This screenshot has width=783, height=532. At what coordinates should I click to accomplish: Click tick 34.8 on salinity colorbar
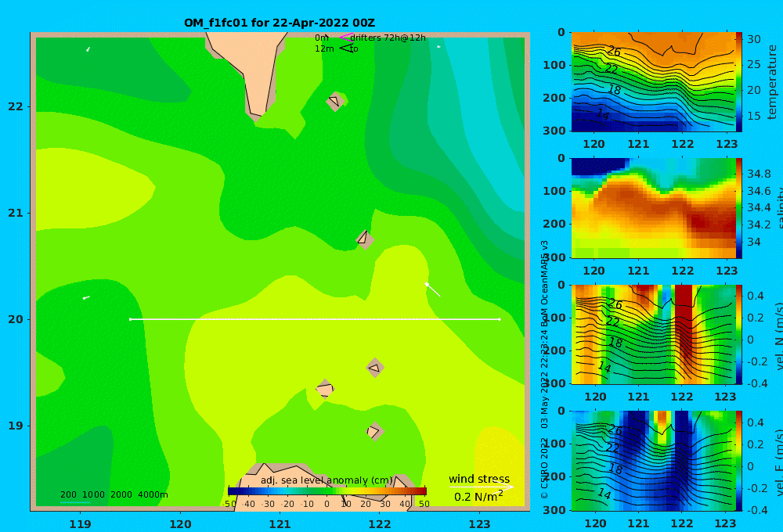pyautogui.click(x=759, y=174)
